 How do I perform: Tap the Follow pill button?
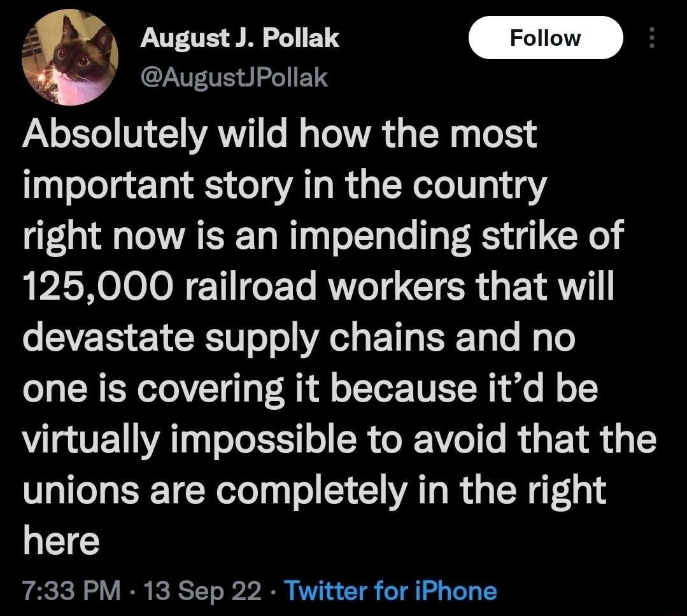(546, 38)
